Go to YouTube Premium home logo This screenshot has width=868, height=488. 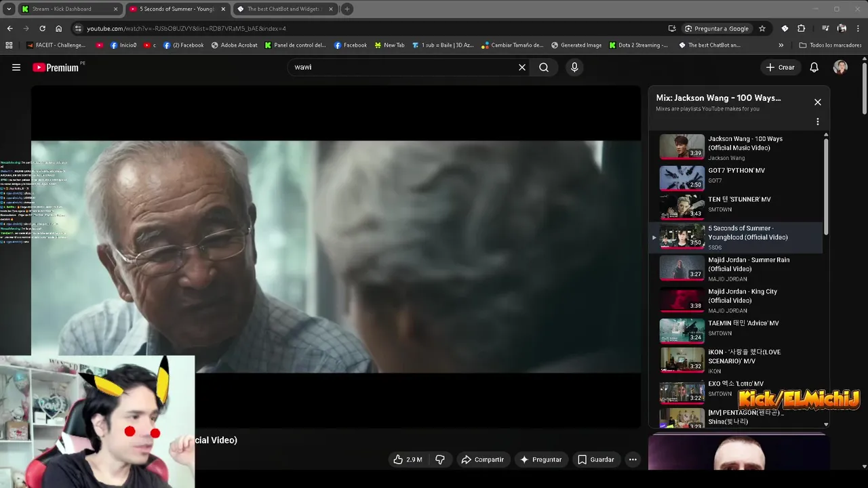pos(57,67)
